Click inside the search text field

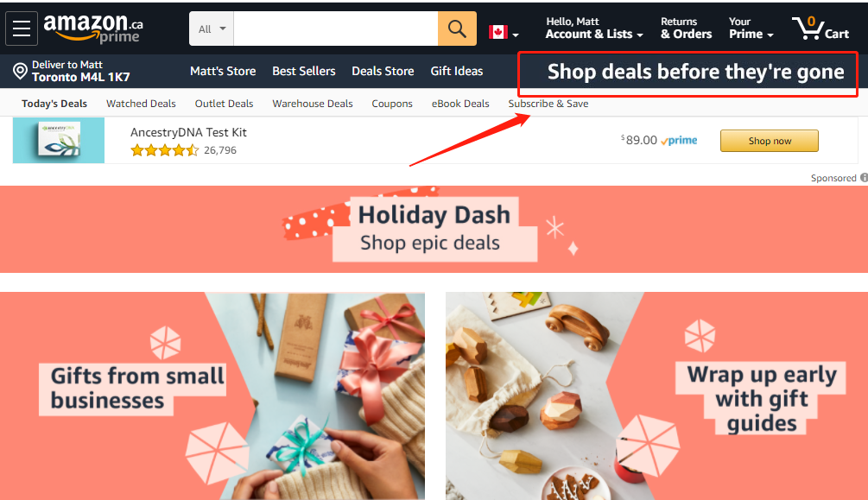click(335, 28)
